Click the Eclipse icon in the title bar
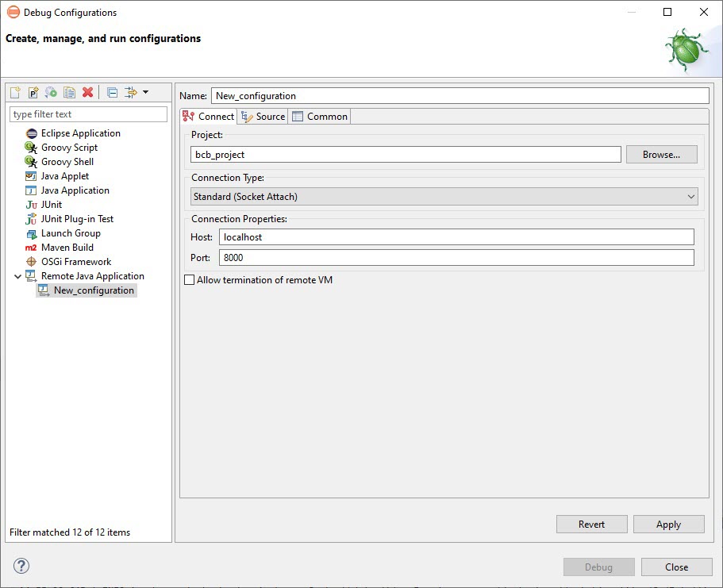723x588 pixels. click(13, 12)
